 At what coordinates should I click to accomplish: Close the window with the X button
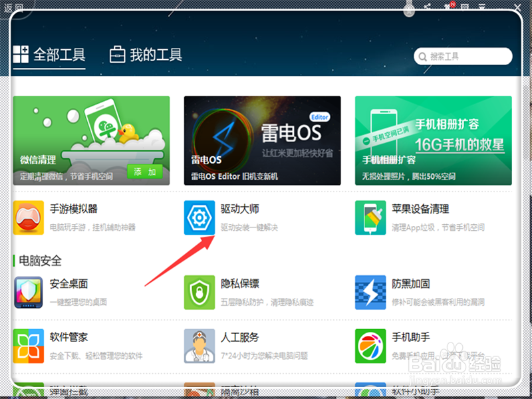click(518, 7)
